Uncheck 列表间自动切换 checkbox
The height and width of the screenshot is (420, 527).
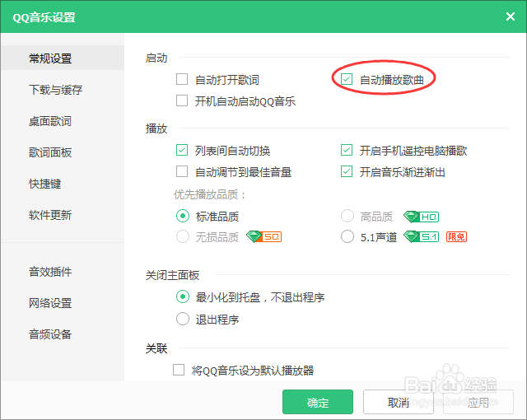click(x=182, y=150)
